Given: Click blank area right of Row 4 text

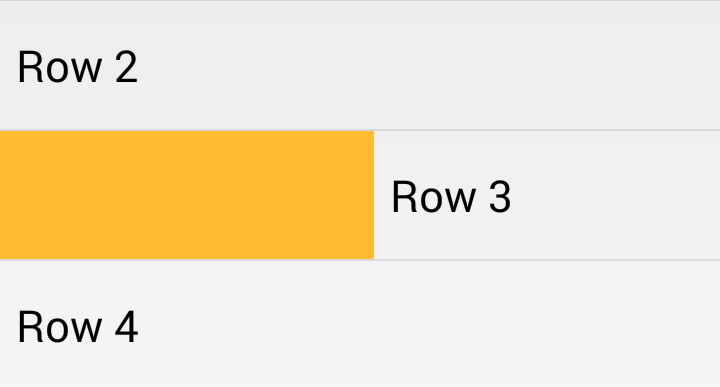Looking at the screenshot, I should pos(429,324).
